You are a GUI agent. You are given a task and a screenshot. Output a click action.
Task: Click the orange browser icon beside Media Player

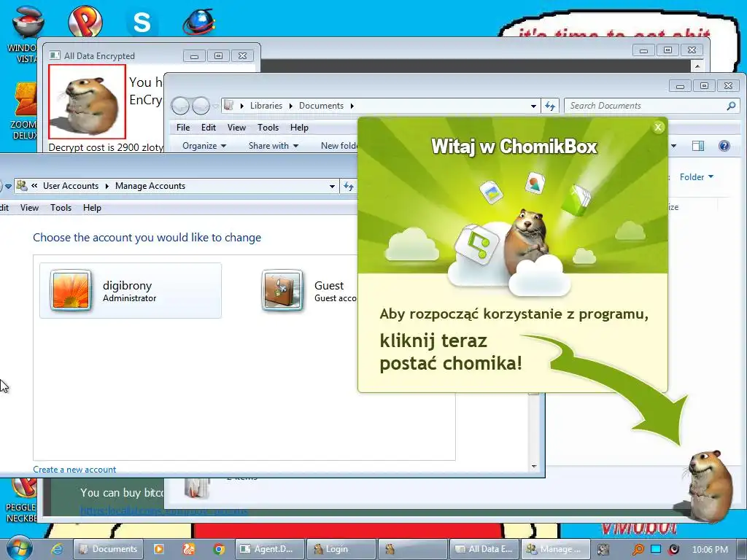pos(189,549)
